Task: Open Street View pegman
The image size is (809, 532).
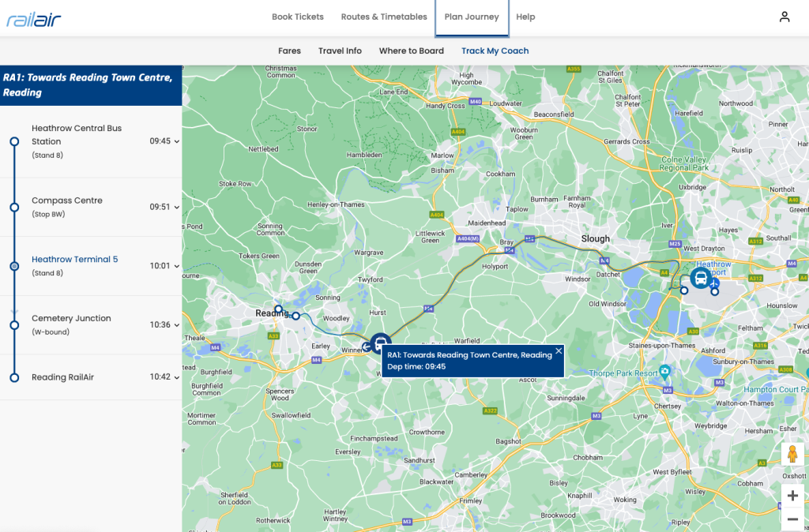Action: [792, 456]
